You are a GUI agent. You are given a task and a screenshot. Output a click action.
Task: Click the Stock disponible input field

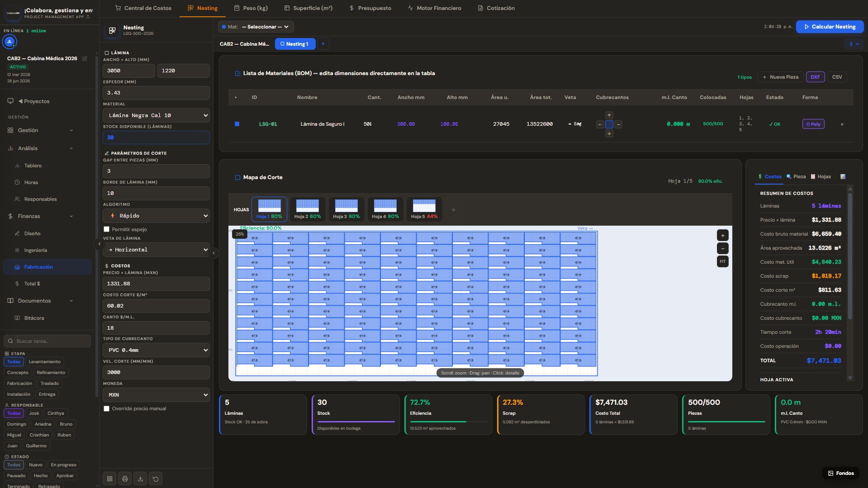(x=156, y=137)
